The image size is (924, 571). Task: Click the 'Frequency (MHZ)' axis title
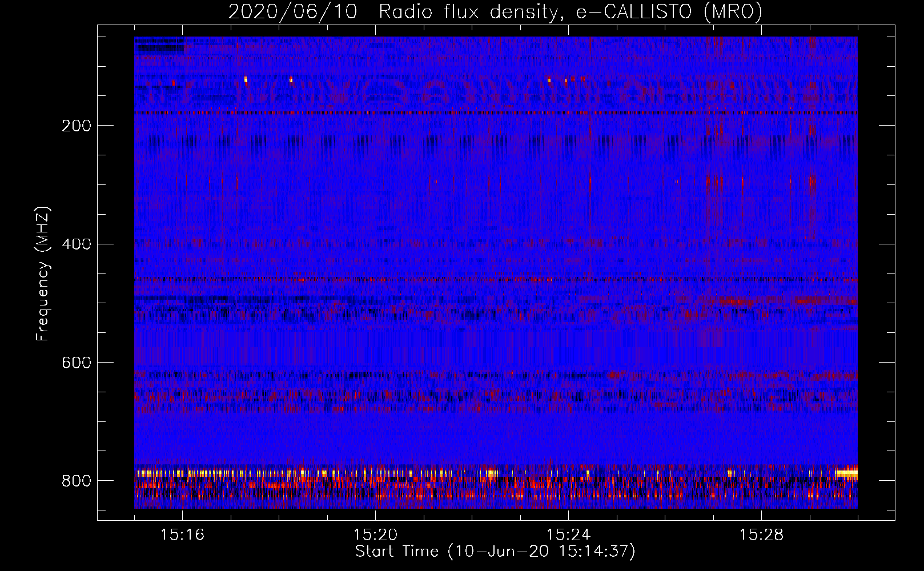coord(43,274)
